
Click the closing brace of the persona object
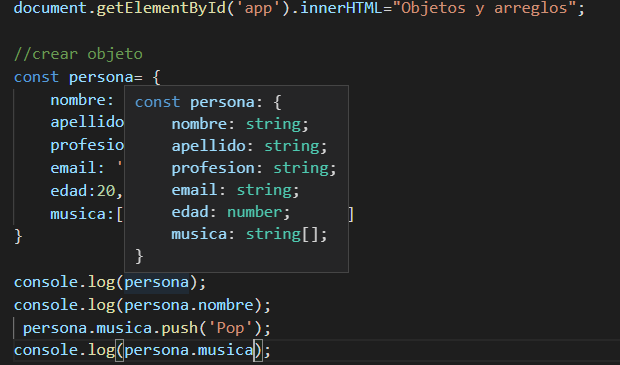(x=18, y=236)
